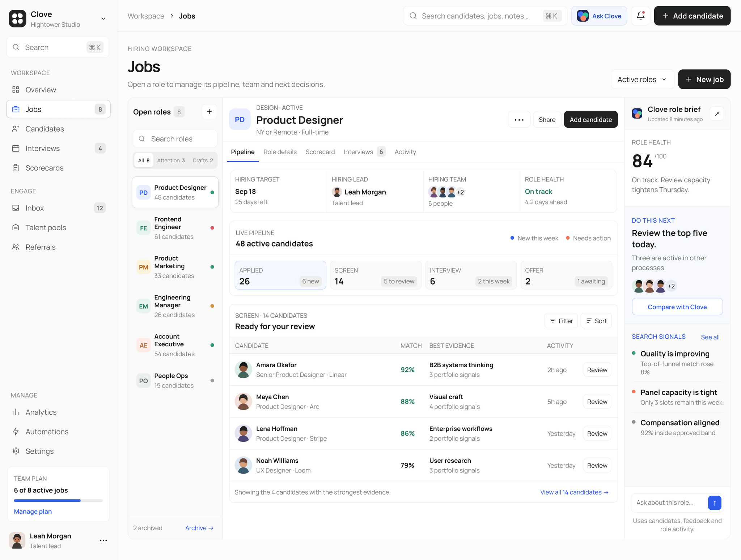Click the top-bar Add candidate button
Viewport: 741px width, 560px height.
pyautogui.click(x=692, y=16)
